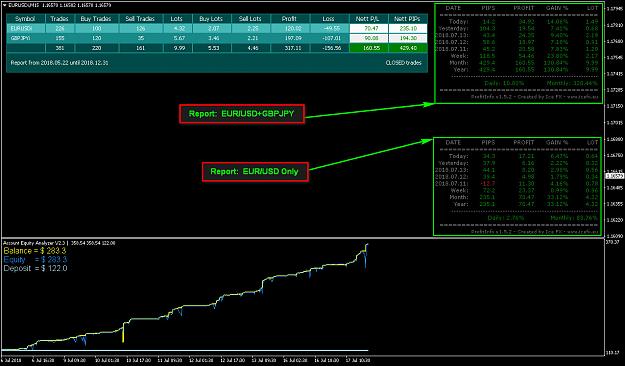Select the Loss column header
The image size is (625, 366).
(x=328, y=19)
